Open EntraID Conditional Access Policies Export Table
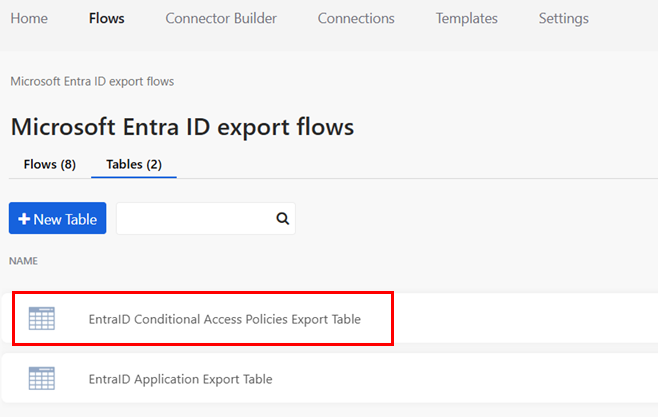Screen dimensions: 658x417 [224, 319]
